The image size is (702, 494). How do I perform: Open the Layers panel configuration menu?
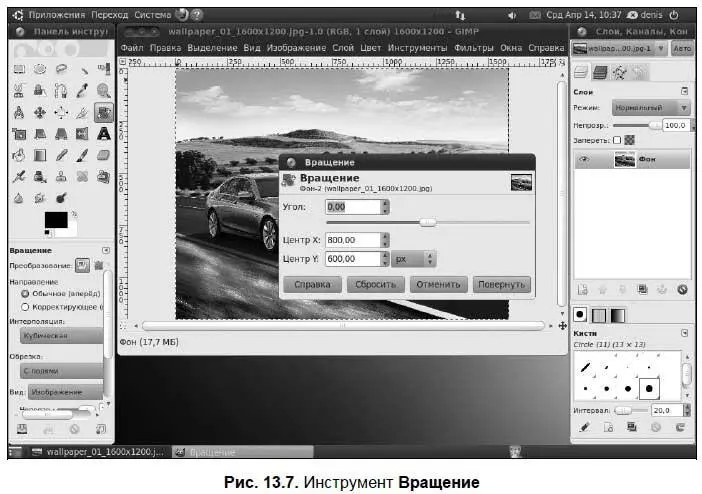tap(685, 91)
